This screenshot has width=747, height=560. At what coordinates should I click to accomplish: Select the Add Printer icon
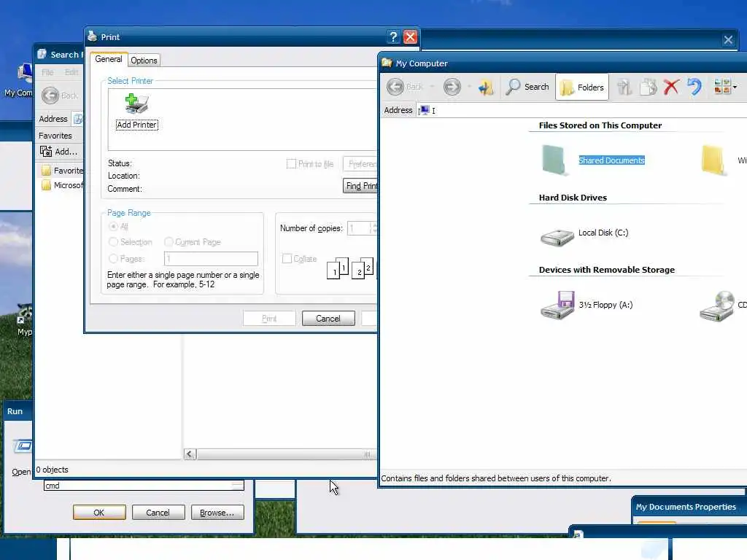tap(136, 112)
